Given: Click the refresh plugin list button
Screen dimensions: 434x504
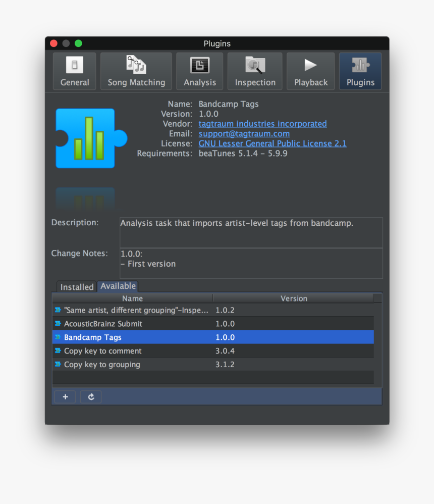Looking at the screenshot, I should (91, 396).
